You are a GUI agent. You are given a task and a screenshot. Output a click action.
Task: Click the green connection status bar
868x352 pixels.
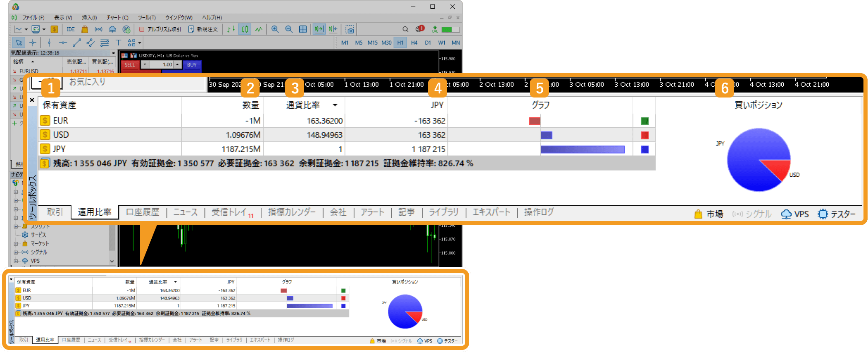[451, 29]
